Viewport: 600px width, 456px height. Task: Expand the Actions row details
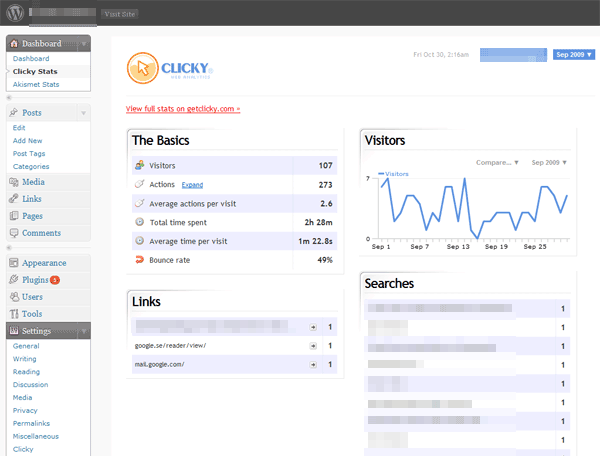tap(192, 185)
